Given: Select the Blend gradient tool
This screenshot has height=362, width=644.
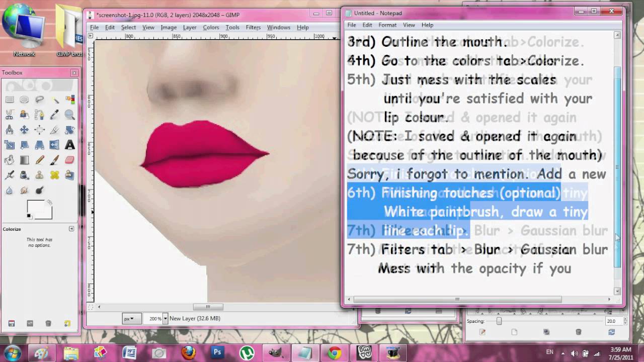Looking at the screenshot, I should tap(25, 160).
